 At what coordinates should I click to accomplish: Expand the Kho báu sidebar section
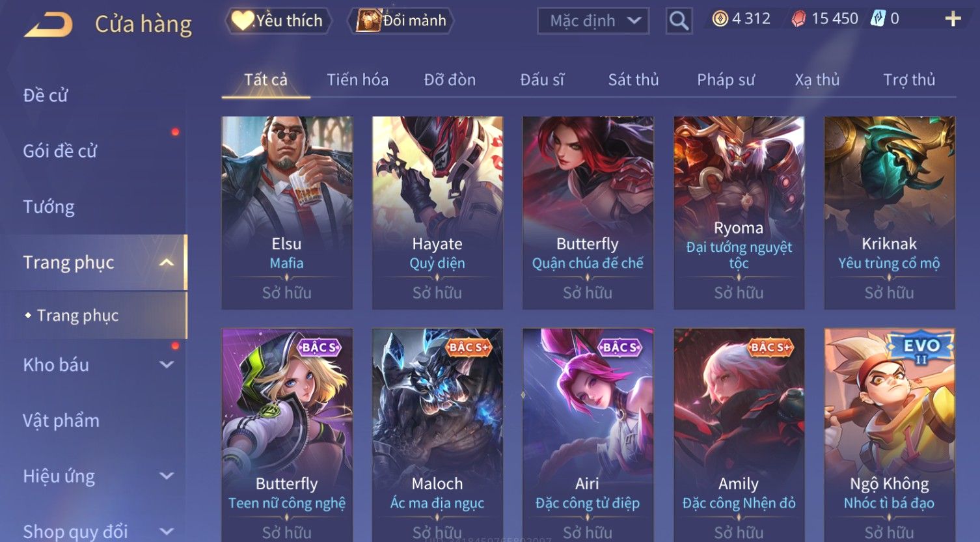pos(167,365)
